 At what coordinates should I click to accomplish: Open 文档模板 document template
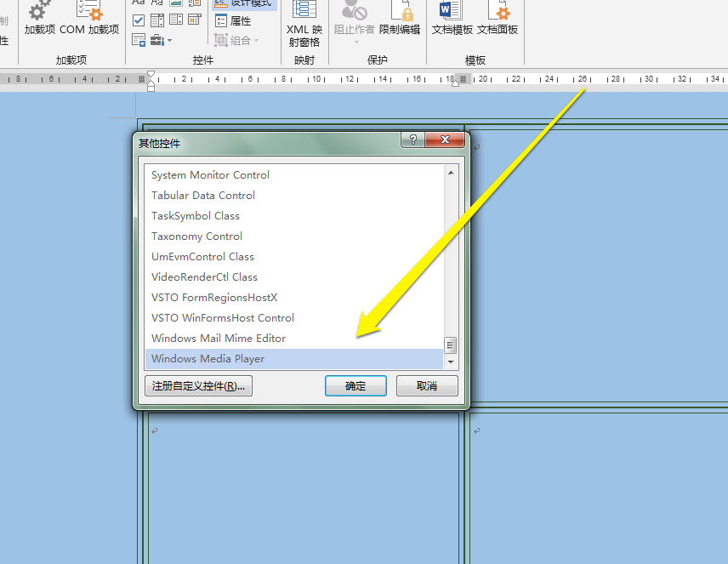point(452,19)
